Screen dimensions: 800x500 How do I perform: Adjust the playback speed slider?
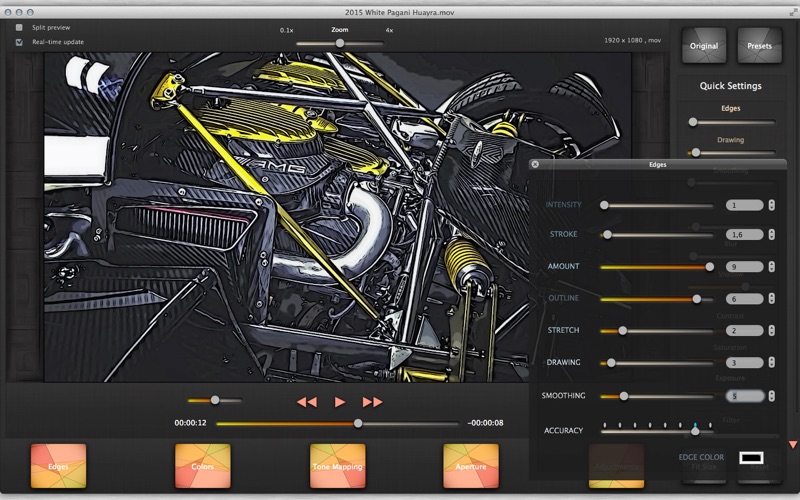coord(215,400)
